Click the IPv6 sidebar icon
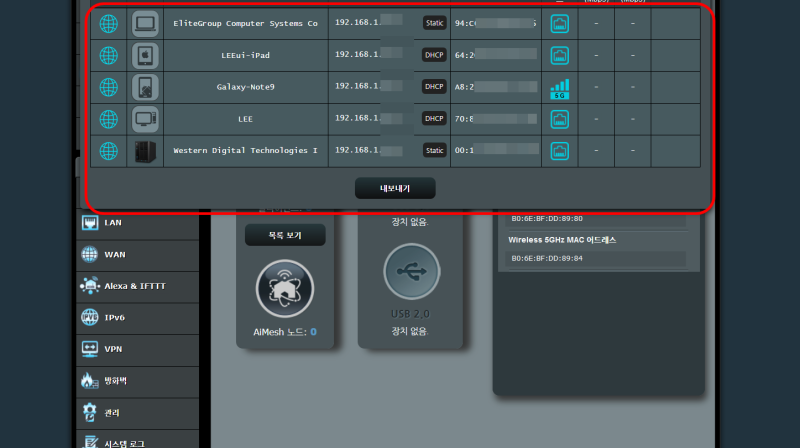The width and height of the screenshot is (800, 448). click(90, 317)
